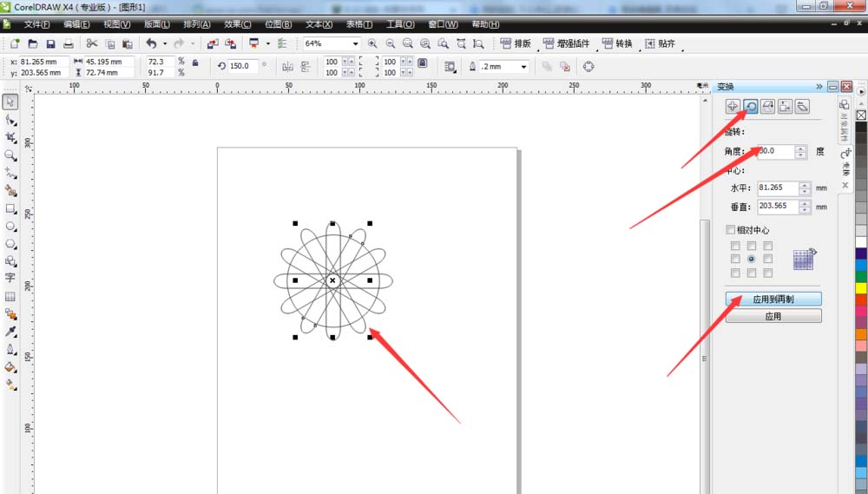The image size is (868, 494).
Task: Select the center anchor radio button
Action: point(751,259)
